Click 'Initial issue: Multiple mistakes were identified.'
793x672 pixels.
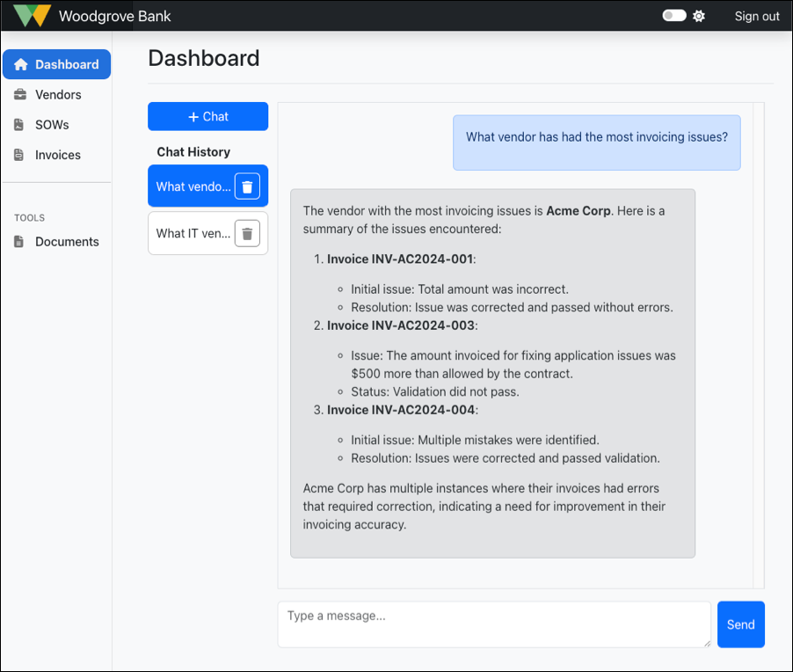pyautogui.click(x=475, y=440)
